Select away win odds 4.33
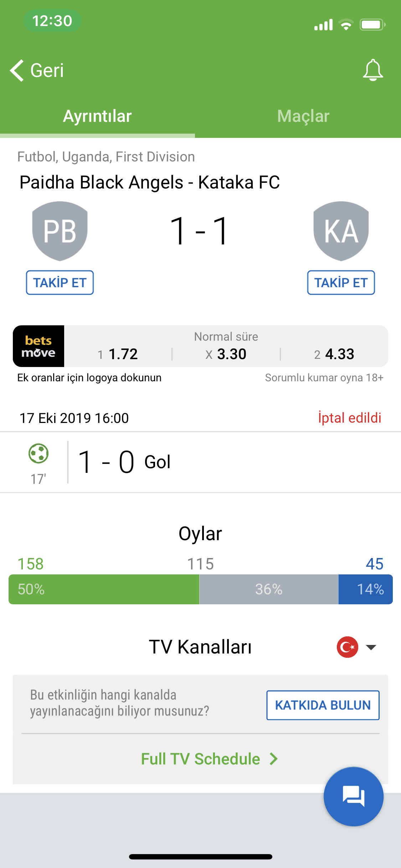 334,354
